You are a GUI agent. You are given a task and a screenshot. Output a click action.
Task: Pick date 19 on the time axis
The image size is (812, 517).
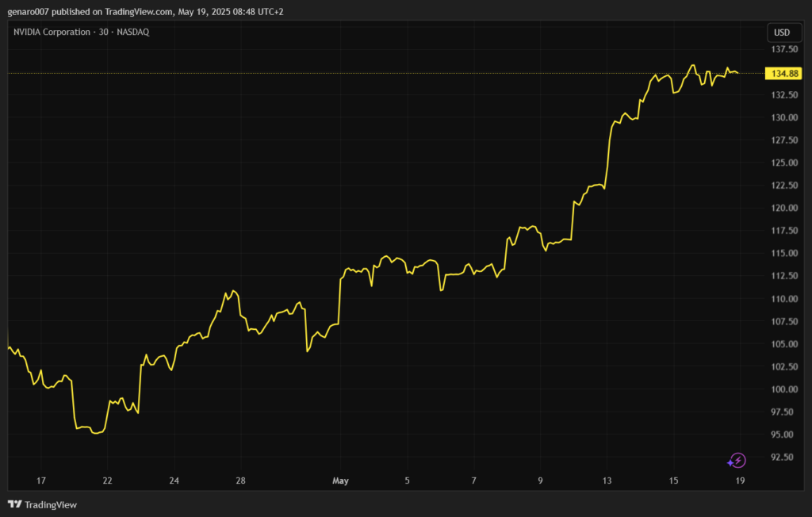tap(740, 481)
